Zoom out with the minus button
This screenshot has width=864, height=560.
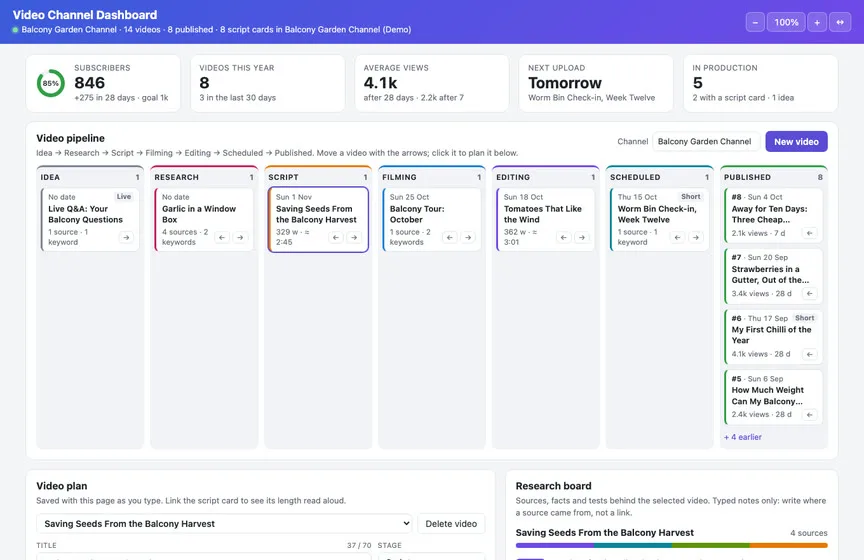755,23
